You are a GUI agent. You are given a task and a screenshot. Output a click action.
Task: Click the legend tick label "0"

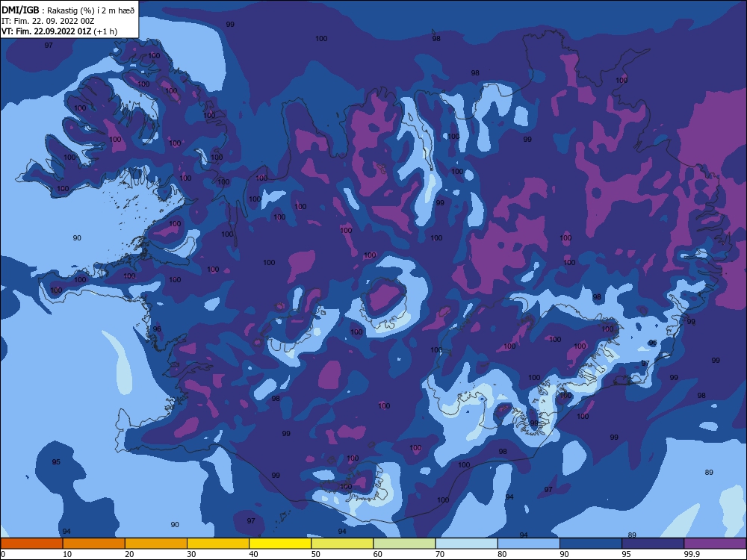point(3,554)
